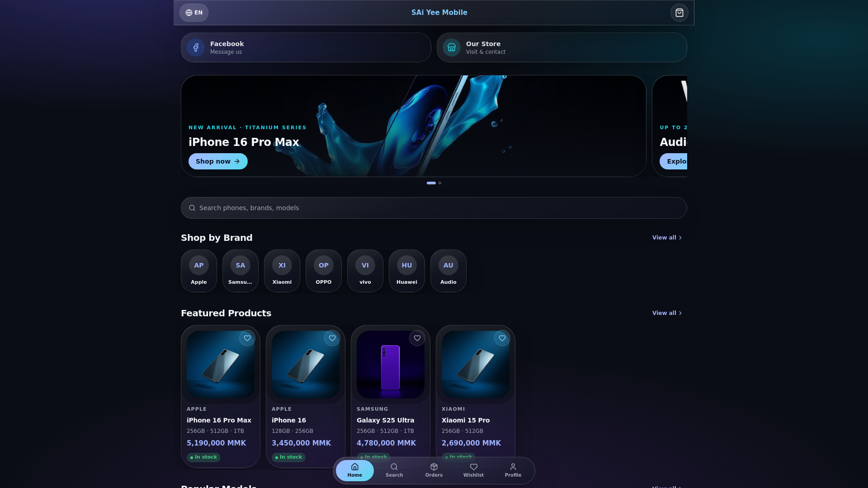
Task: Open the Our Store Visit & contact card
Action: tap(562, 47)
